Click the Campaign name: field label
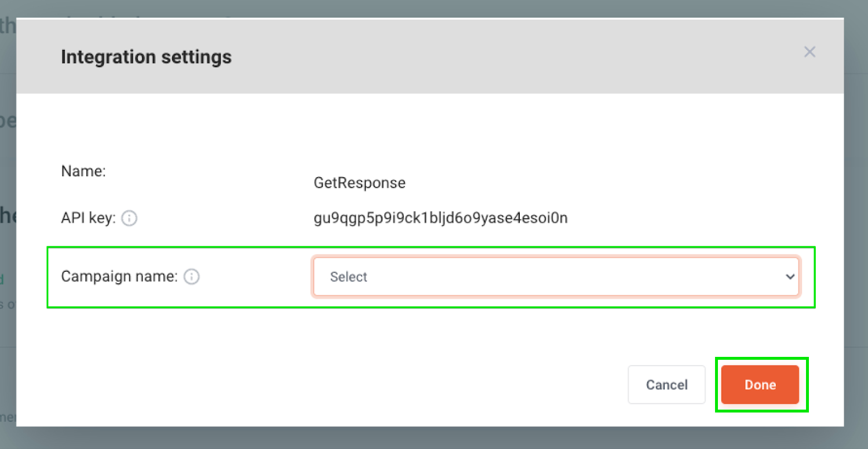Viewport: 868px width, 449px height. (x=119, y=277)
